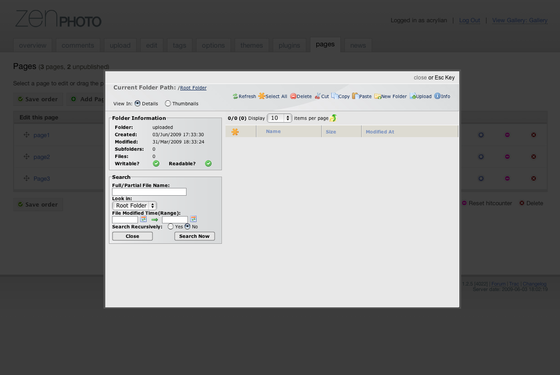
Task: Click the Root Folder path link
Action: coord(193,88)
